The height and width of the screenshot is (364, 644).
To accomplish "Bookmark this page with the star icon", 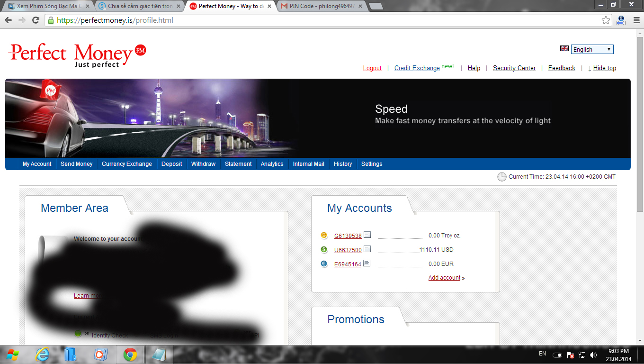I will (606, 20).
